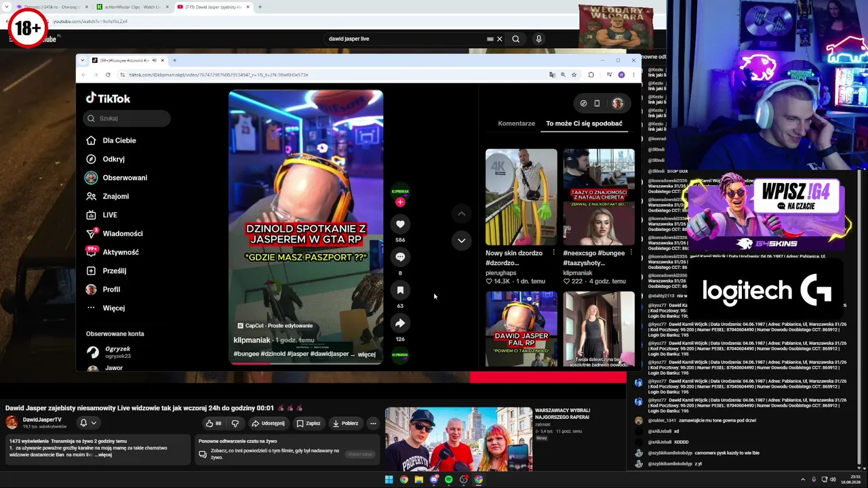
Task: Open YouTube more actions ellipsis button
Action: [x=373, y=424]
